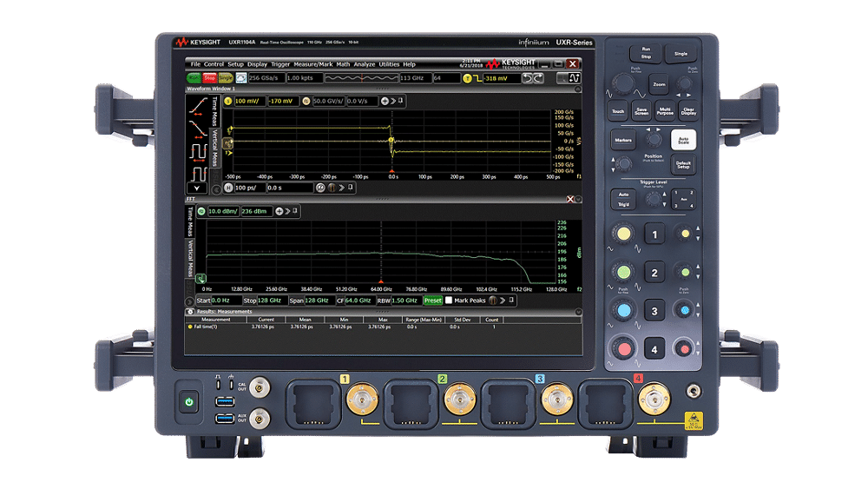Image resolution: width=868 pixels, height=489 pixels.
Task: Select the period measurement icon
Action: click(x=198, y=151)
